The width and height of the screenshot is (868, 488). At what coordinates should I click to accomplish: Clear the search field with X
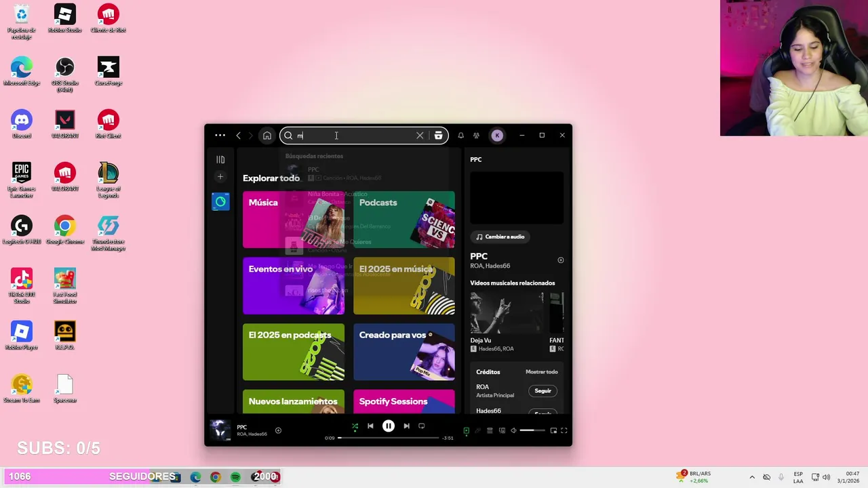pos(420,136)
